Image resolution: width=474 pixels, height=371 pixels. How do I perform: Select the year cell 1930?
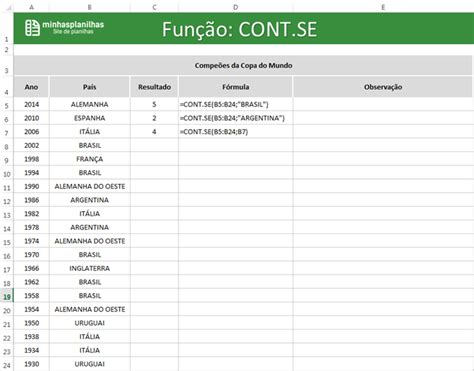pos(31,364)
